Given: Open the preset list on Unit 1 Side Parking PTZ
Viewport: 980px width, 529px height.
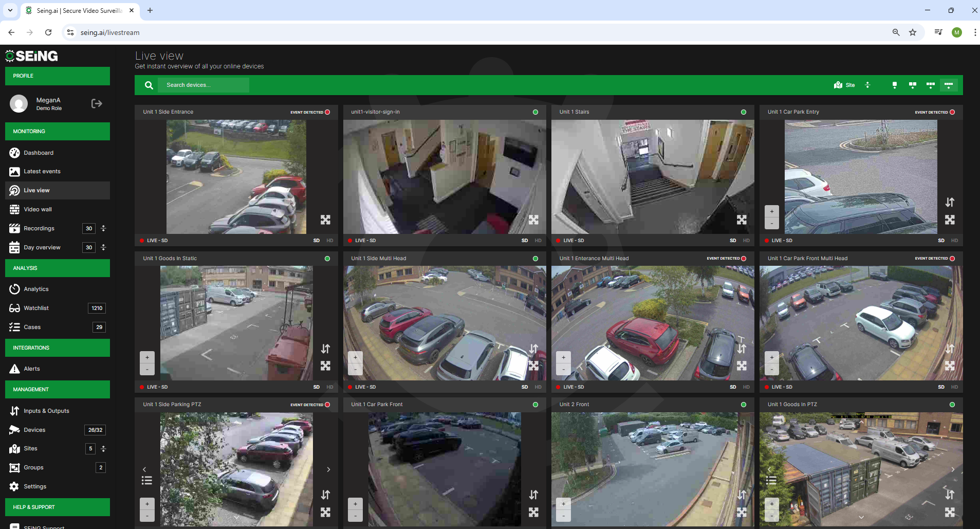Looking at the screenshot, I should pos(147,480).
